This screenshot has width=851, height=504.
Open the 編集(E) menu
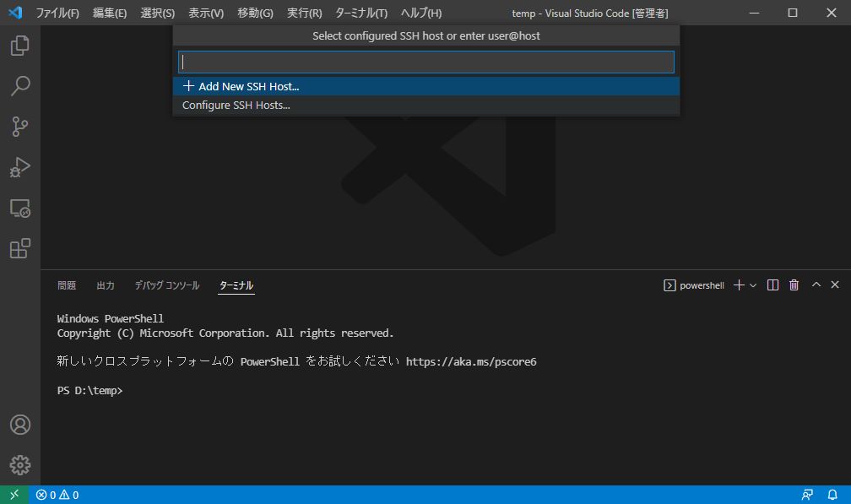[110, 13]
